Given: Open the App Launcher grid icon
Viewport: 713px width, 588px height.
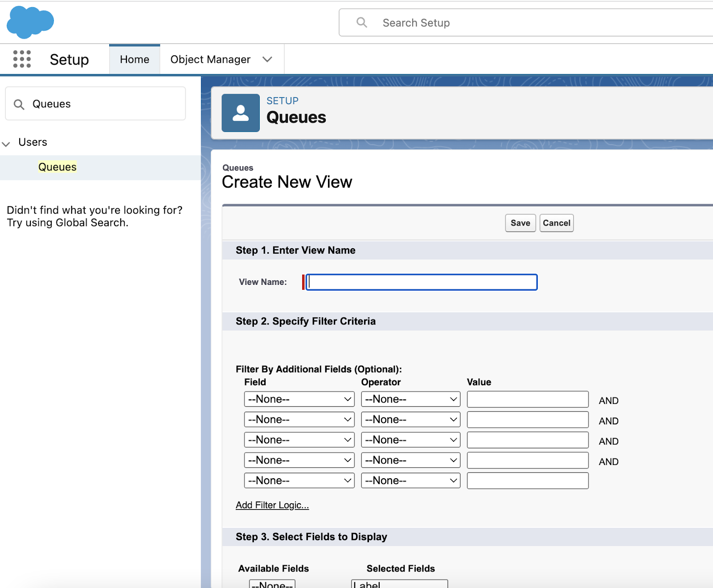Looking at the screenshot, I should click(x=21, y=59).
